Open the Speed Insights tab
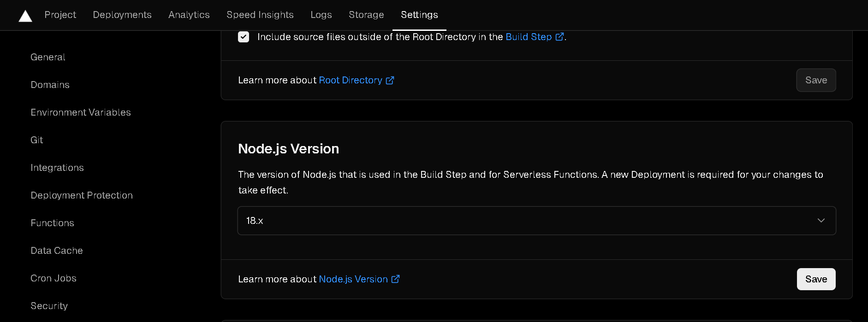Viewport: 868px width, 322px height. pyautogui.click(x=260, y=14)
